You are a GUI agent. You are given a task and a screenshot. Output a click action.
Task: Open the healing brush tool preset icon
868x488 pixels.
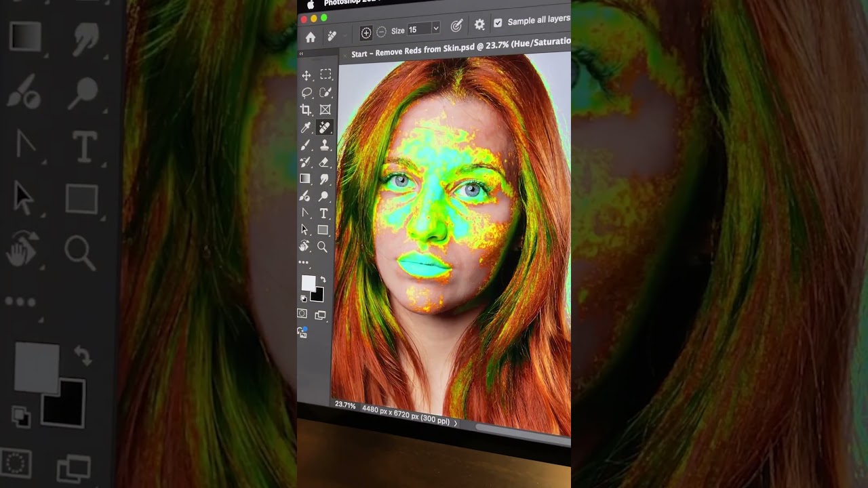pyautogui.click(x=332, y=36)
